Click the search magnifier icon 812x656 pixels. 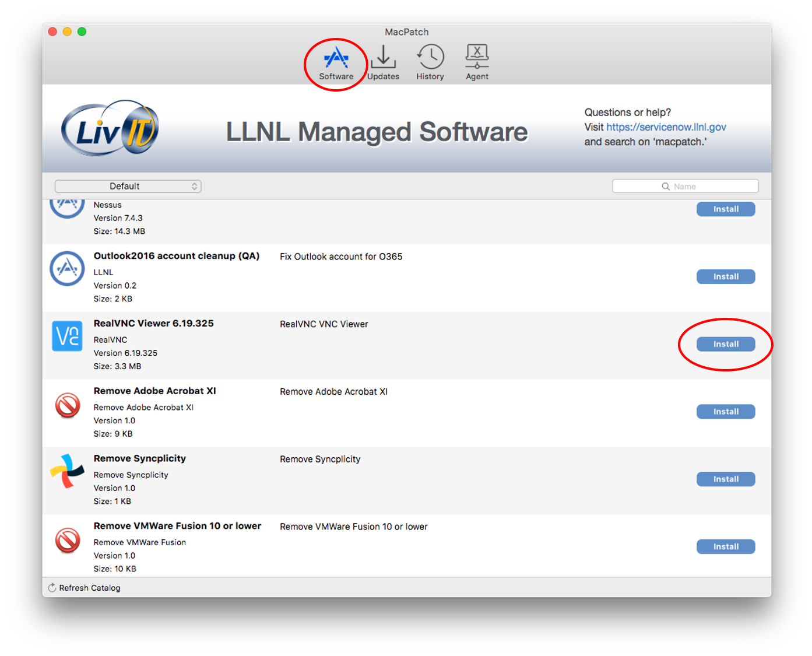point(666,187)
